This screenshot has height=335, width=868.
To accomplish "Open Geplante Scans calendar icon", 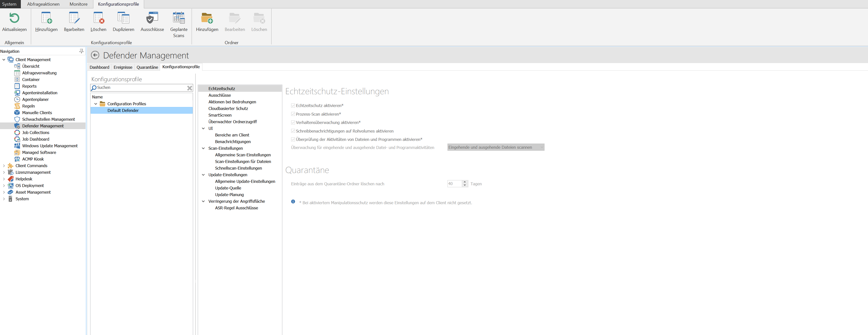I will [179, 18].
